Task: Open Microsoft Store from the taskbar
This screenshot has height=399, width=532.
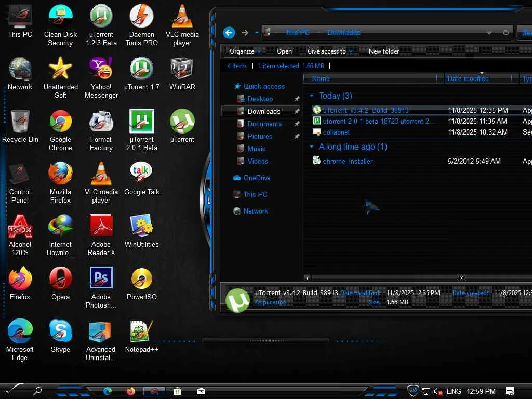Action: click(177, 391)
